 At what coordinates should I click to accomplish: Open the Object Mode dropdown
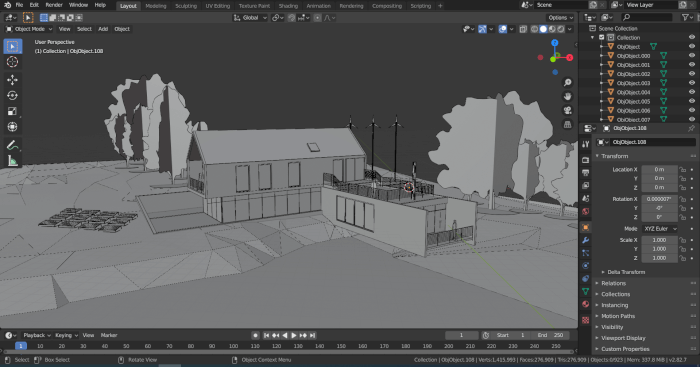pos(29,29)
